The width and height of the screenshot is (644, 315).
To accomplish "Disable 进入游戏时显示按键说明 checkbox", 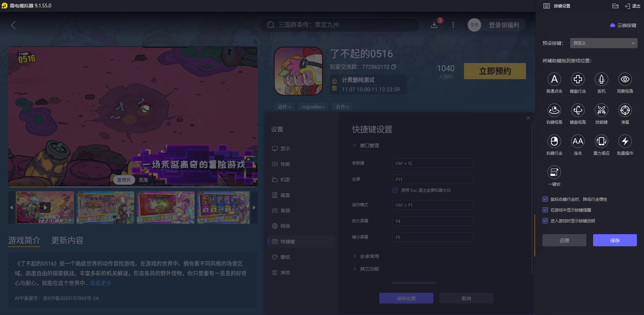I will 545,221.
